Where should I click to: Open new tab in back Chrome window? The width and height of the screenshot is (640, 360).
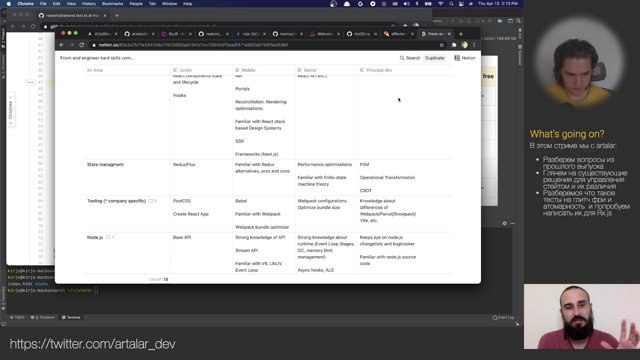[x=117, y=16]
